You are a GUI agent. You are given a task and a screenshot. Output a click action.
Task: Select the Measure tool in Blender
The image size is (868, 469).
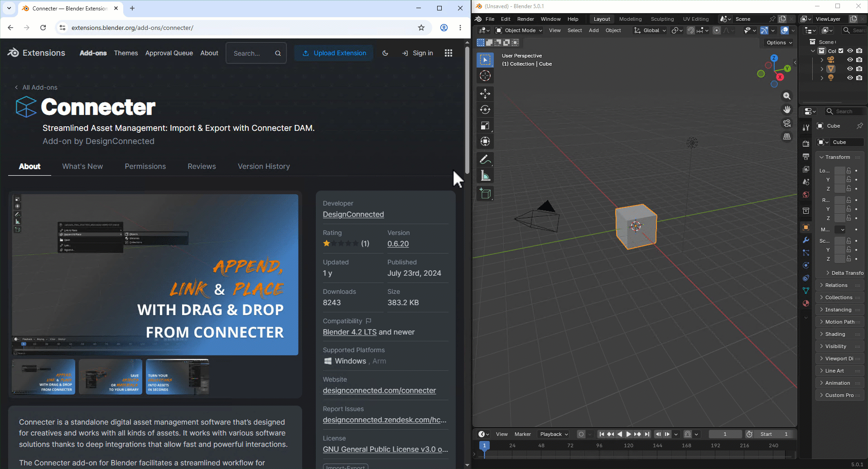(485, 176)
